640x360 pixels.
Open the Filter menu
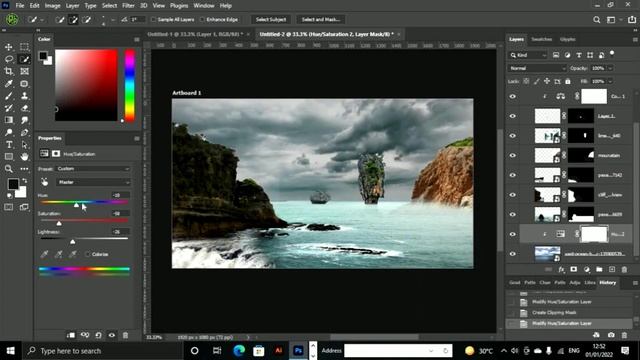click(128, 6)
